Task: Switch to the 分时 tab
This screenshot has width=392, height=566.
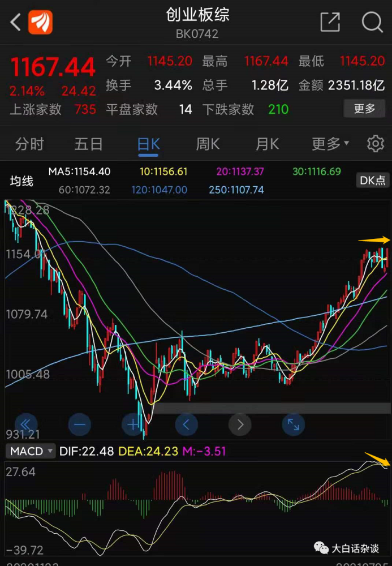Action: tap(29, 144)
